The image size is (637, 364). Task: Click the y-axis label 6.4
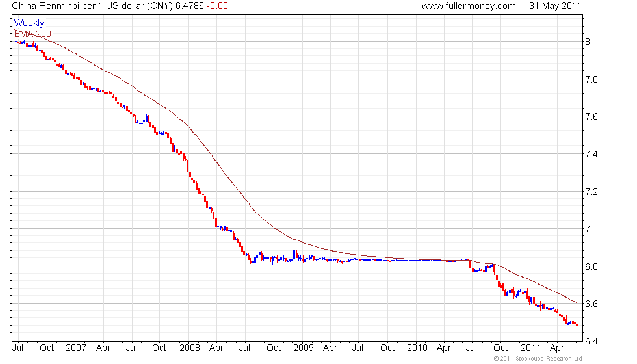(591, 341)
